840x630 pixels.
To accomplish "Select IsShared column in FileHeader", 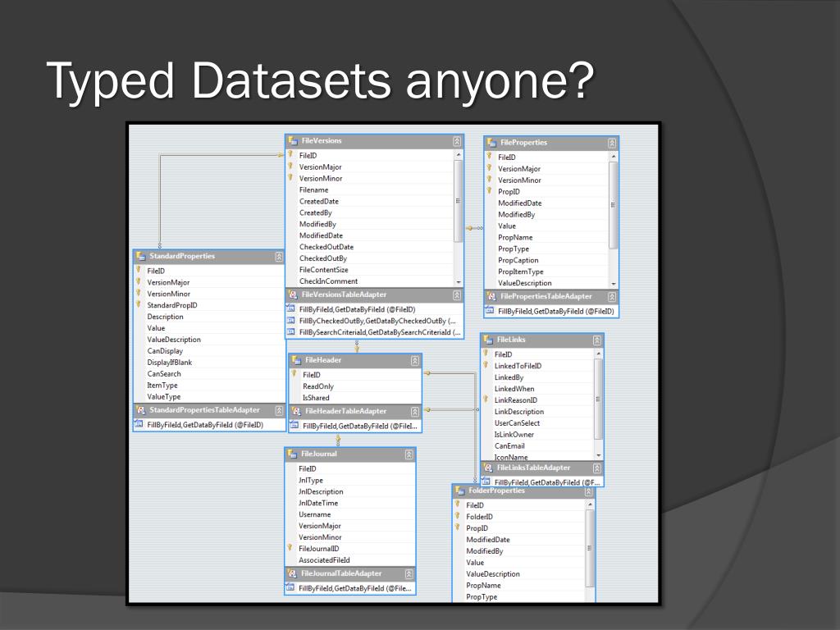I will 316,398.
